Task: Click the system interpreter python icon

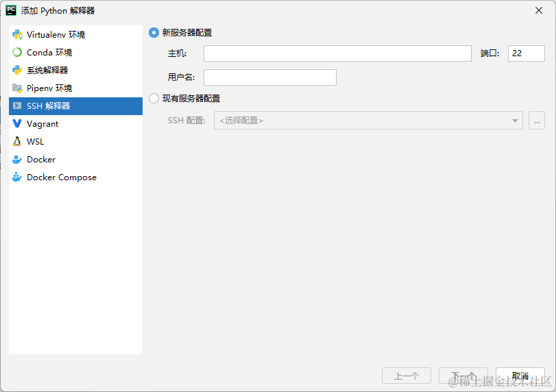Action: [17, 70]
